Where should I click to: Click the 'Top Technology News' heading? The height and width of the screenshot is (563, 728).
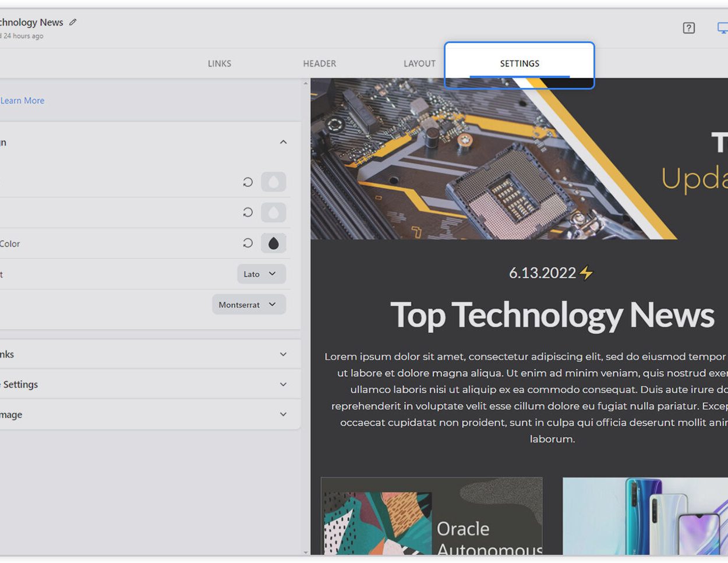pos(552,315)
